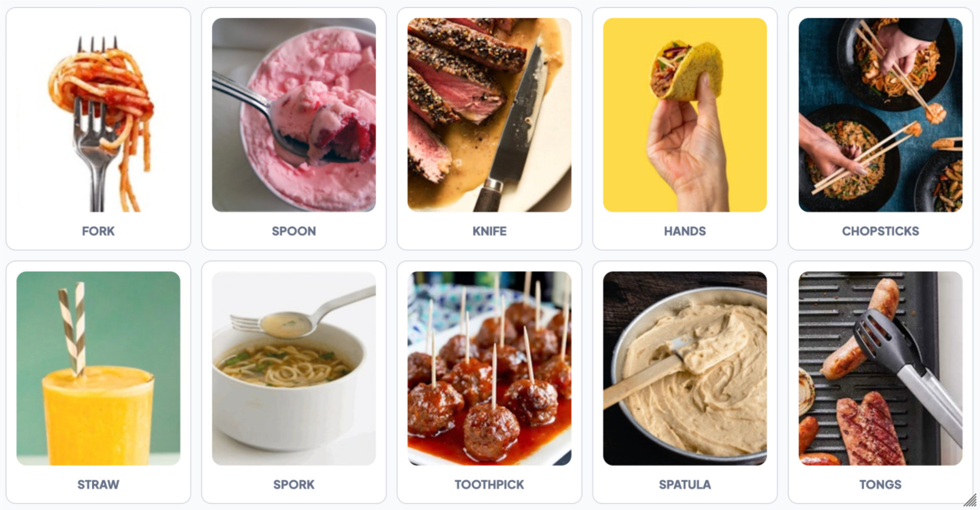This screenshot has height=510, width=980.
Task: Click the SPOON label text
Action: click(294, 231)
